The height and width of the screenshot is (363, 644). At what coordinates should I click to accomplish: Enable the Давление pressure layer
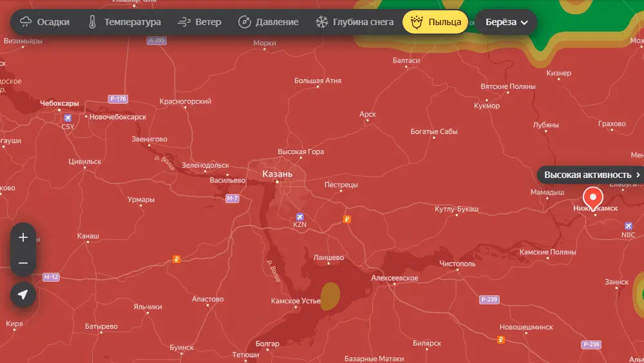pos(268,22)
